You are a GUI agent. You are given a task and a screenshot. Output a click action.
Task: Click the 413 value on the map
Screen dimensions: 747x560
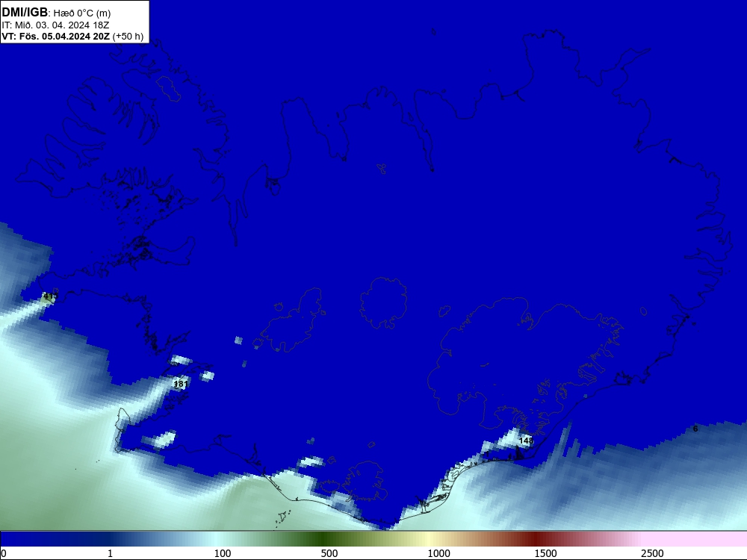[x=49, y=296]
